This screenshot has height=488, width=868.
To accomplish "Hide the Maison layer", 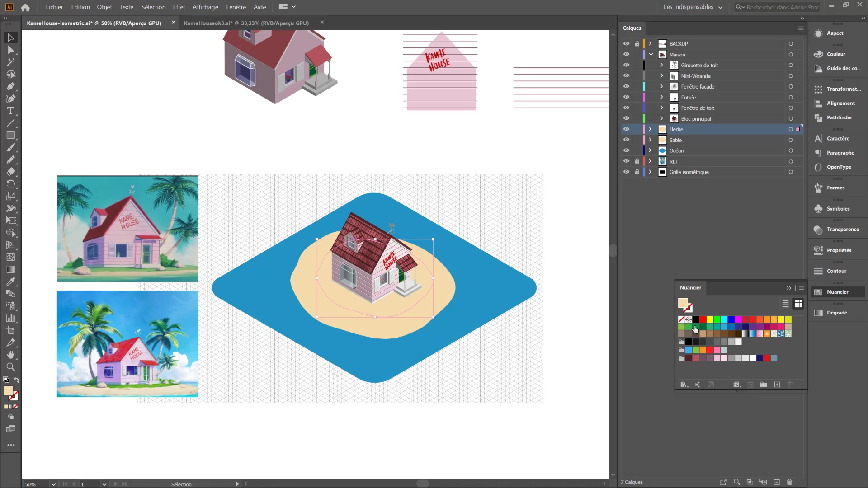I will pos(626,55).
